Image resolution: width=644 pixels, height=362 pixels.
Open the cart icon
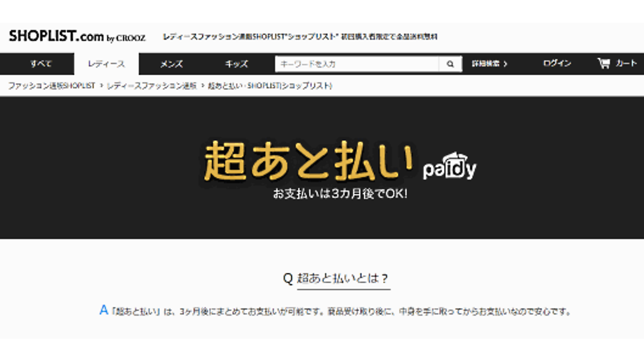pyautogui.click(x=603, y=63)
